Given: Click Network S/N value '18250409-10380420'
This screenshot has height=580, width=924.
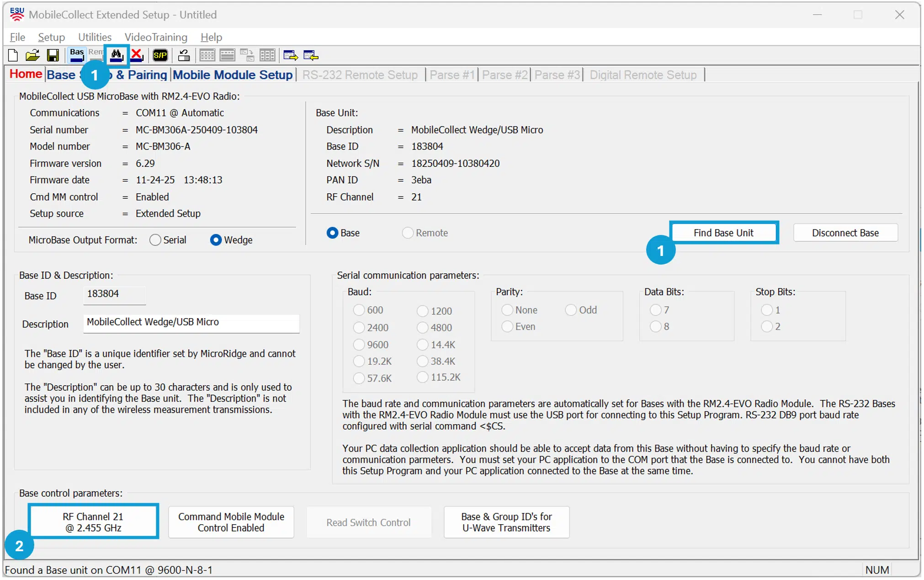Looking at the screenshot, I should click(456, 163).
